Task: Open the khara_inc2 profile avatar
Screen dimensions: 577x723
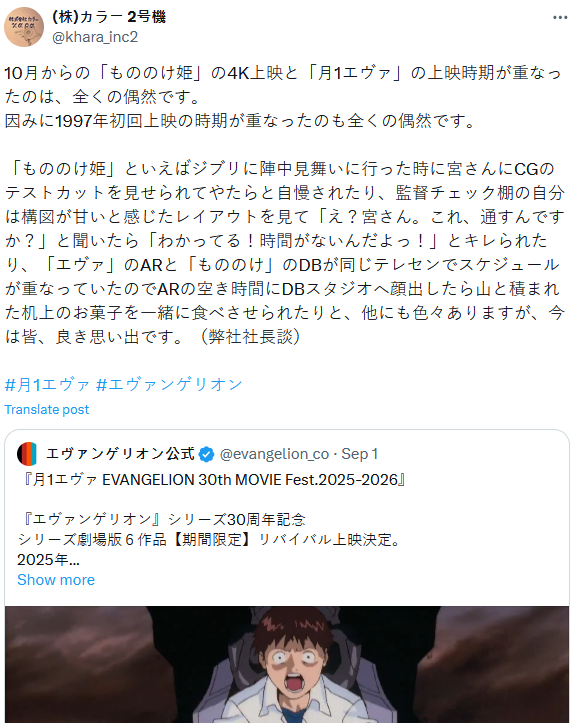Action: (x=24, y=27)
